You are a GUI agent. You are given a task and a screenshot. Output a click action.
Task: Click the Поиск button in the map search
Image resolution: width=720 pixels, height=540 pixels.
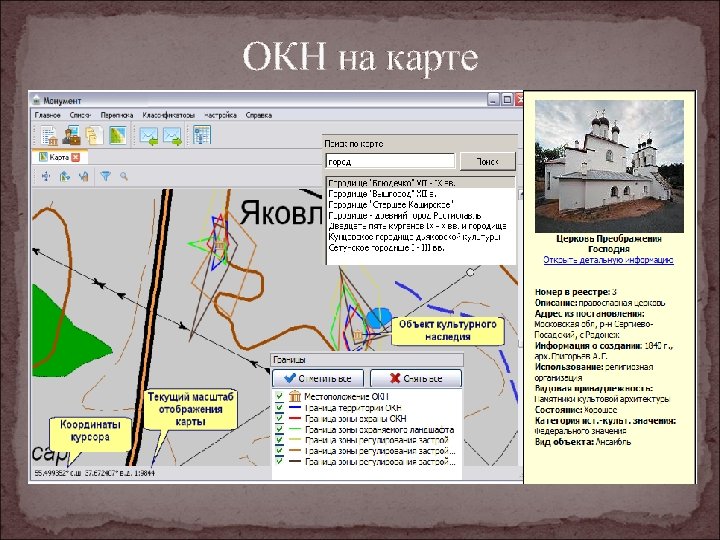click(x=488, y=162)
